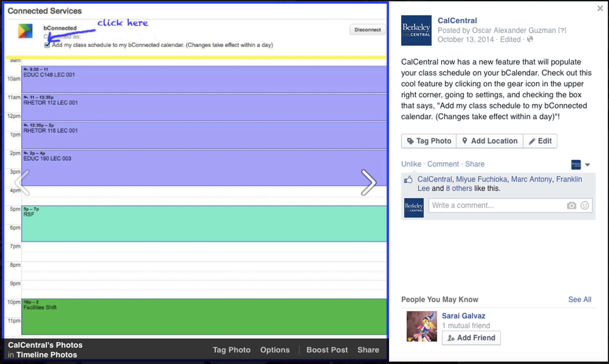The width and height of the screenshot is (609, 364).
Task: Open the CalCentral's Photos link
Action: point(45,345)
